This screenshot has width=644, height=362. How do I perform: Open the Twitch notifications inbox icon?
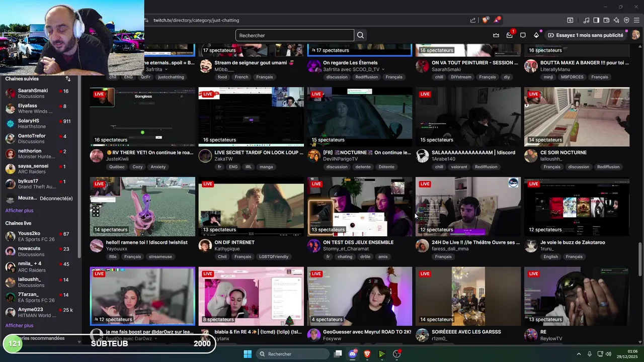click(510, 35)
